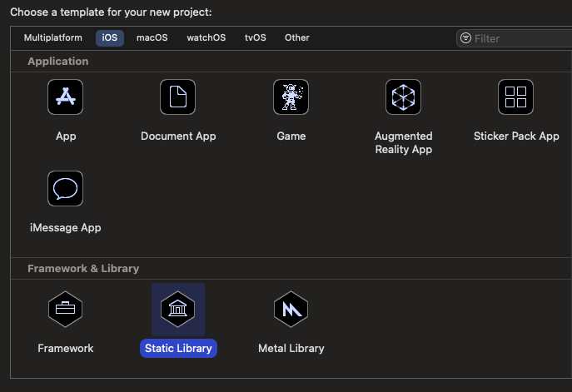
Task: Open the Other templates tab
Action: click(297, 38)
